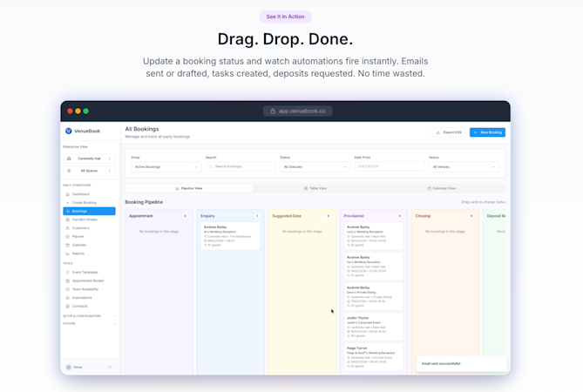The width and height of the screenshot is (583, 392).
Task: Open the Active Bookings Show dropdown
Action: click(x=166, y=167)
